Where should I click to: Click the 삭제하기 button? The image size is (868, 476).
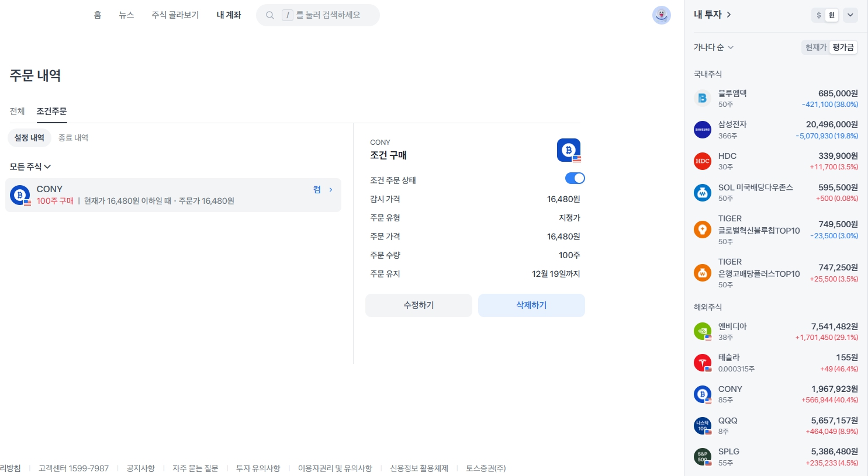531,305
